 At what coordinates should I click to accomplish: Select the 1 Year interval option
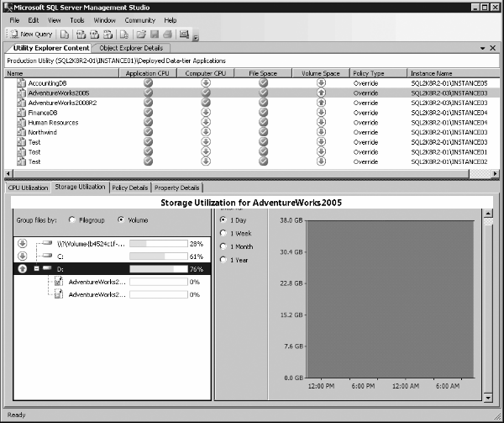pyautogui.click(x=223, y=260)
